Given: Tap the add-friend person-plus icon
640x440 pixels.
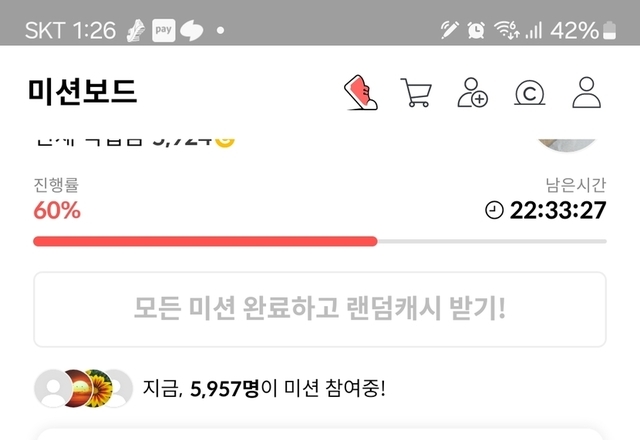Looking at the screenshot, I should pos(473,93).
